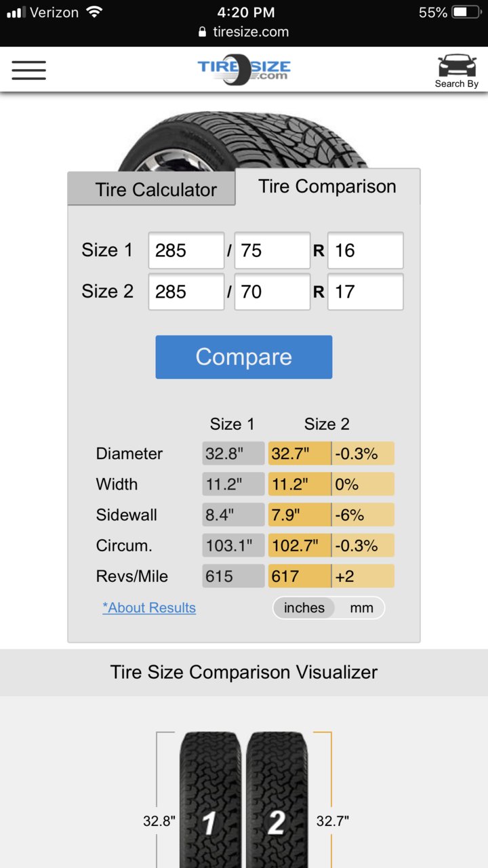Click the blue Compare button

[x=244, y=357]
